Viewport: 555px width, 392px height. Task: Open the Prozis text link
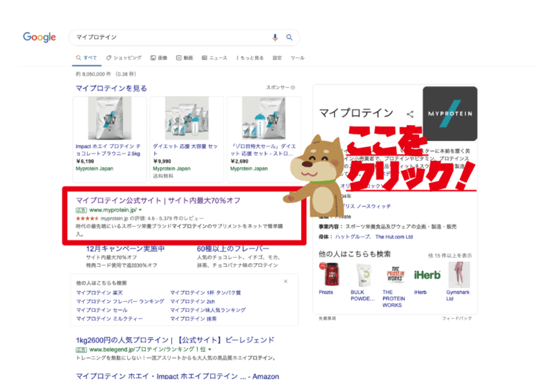pos(326,293)
